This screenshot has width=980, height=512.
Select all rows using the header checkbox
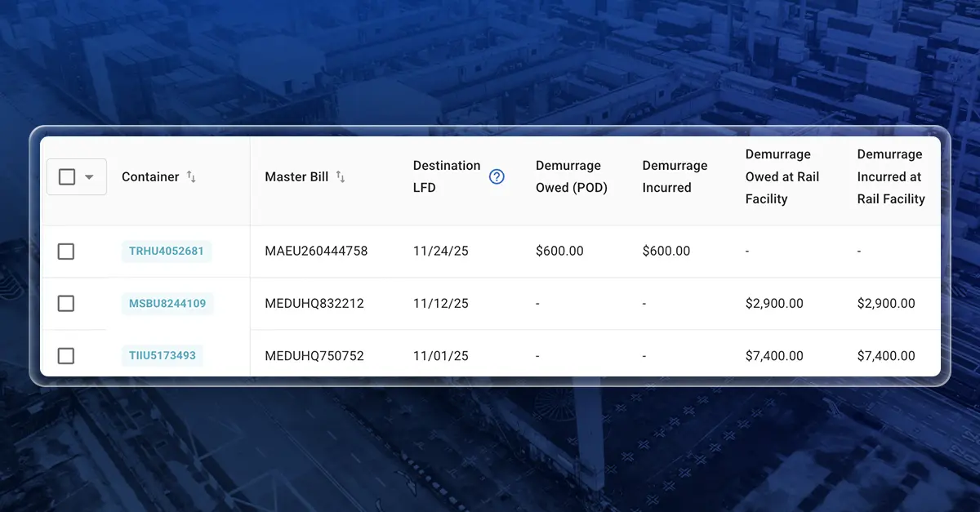tap(66, 176)
